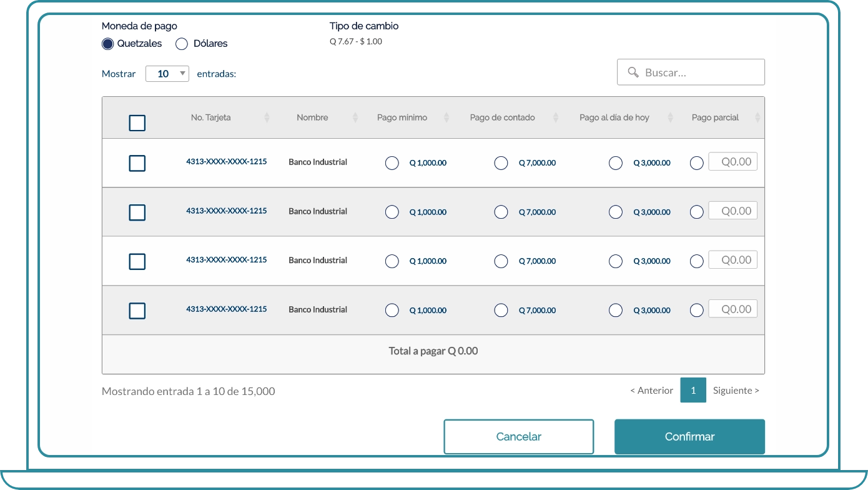Sort by the Pago parcial column arrows
This screenshot has width=868, height=490.
coord(758,117)
